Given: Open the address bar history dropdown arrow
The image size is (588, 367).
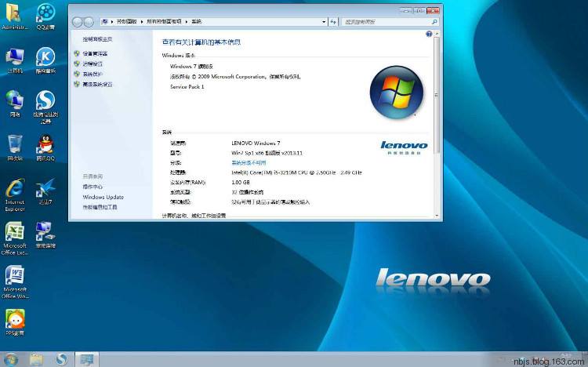Looking at the screenshot, I should [324, 22].
